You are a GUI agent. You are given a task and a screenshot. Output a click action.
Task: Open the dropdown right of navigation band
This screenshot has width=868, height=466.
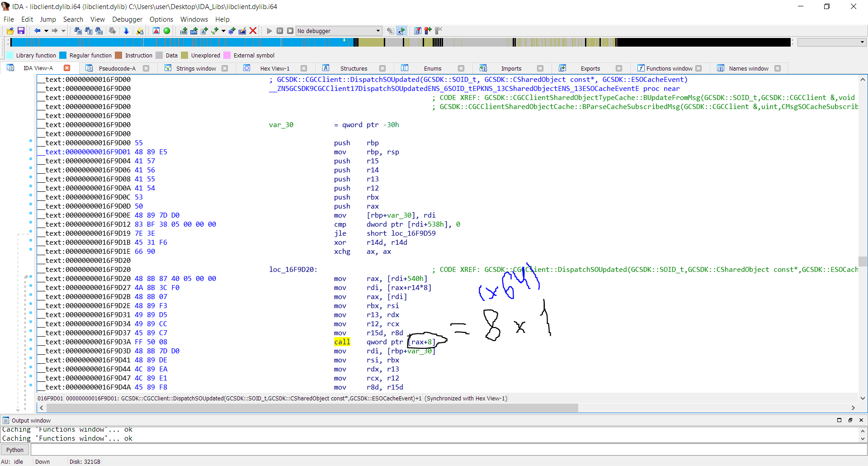(831, 42)
